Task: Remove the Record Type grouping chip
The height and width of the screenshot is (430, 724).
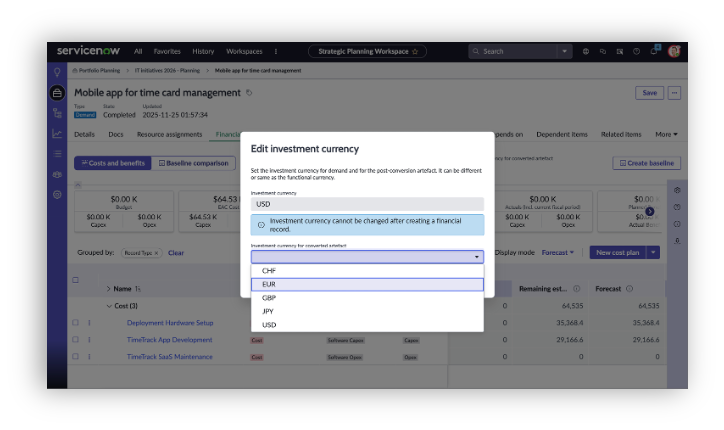Action: (157, 253)
